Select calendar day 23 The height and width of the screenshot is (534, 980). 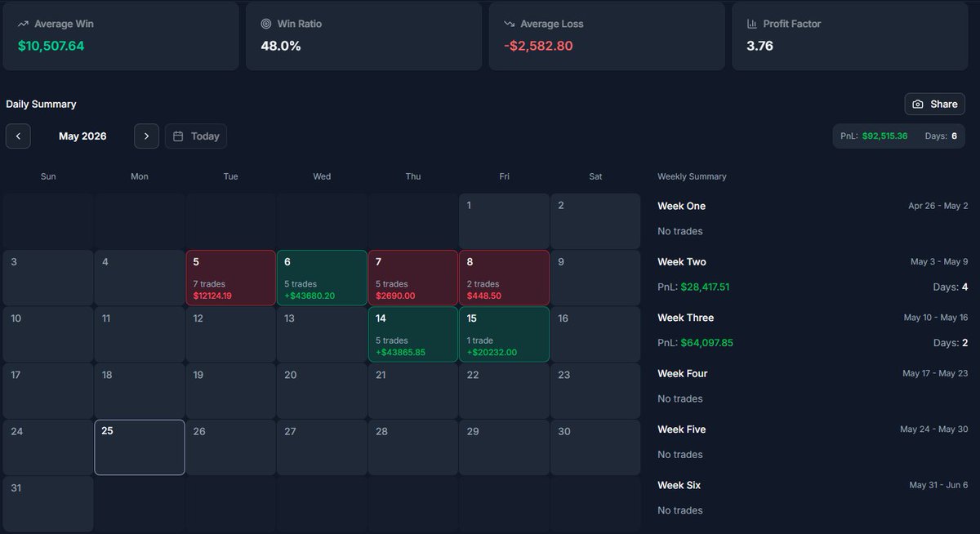point(595,390)
